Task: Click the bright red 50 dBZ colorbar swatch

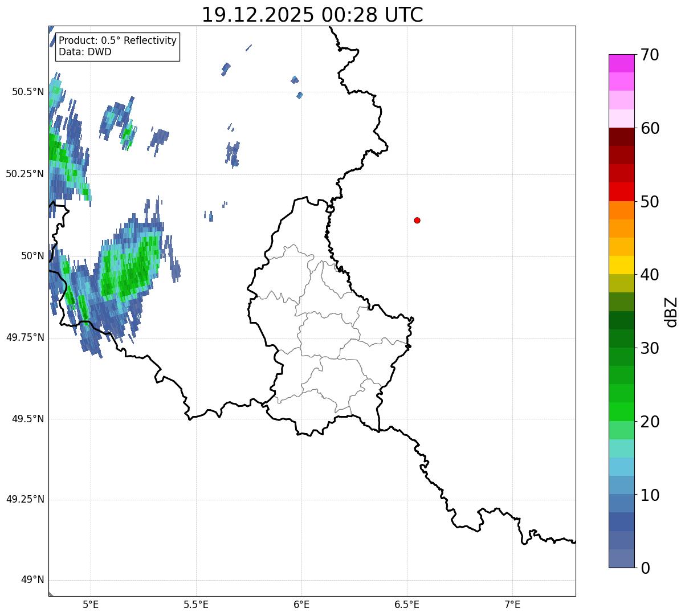Action: pos(621,192)
